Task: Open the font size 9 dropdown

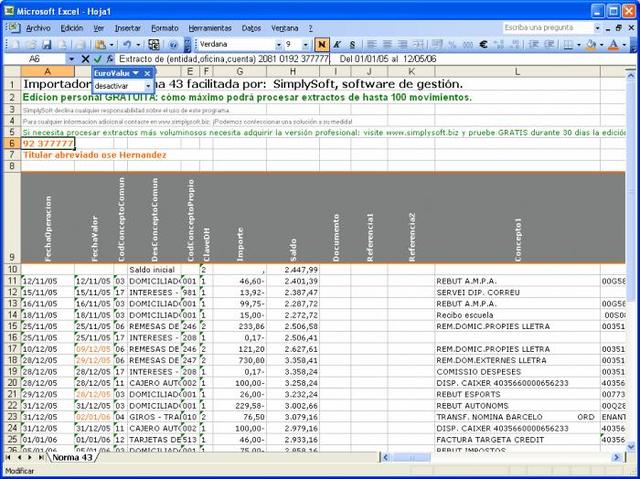Action: [305, 44]
